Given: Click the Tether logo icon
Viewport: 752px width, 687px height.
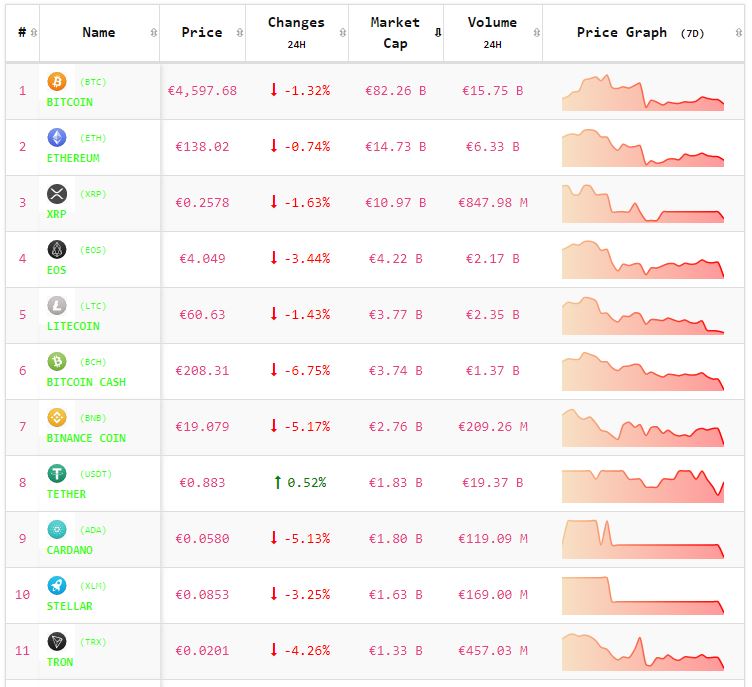Looking at the screenshot, I should [57, 474].
